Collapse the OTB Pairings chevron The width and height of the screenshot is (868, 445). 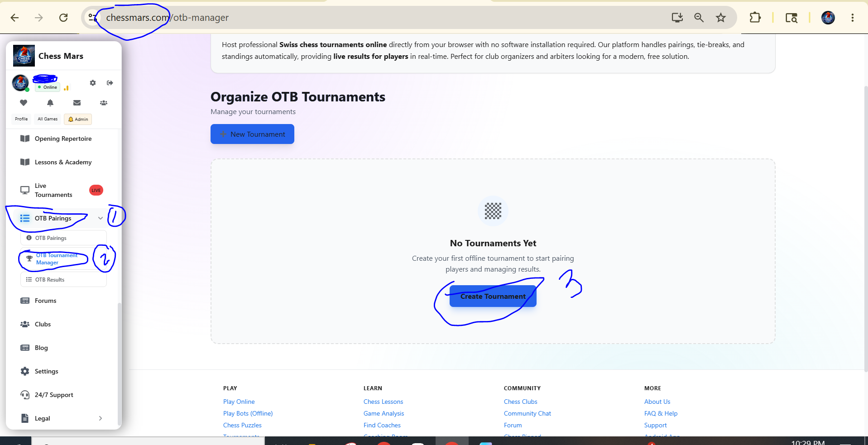101,218
